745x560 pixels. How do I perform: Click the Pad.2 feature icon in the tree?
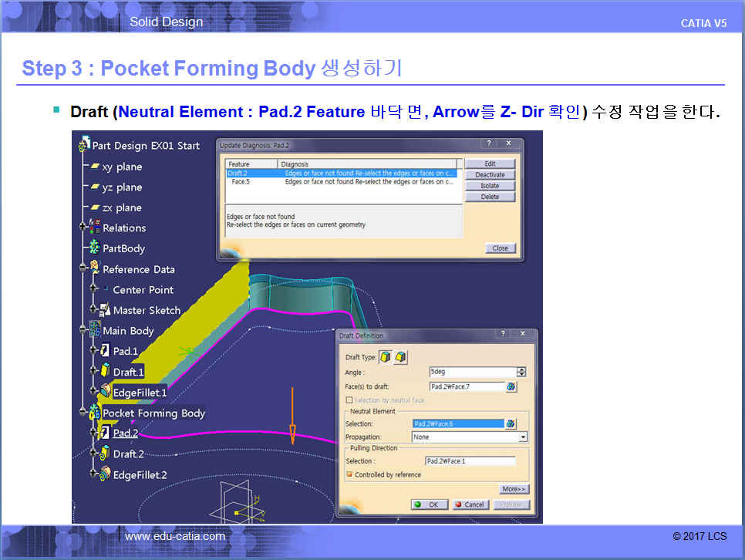[104, 433]
